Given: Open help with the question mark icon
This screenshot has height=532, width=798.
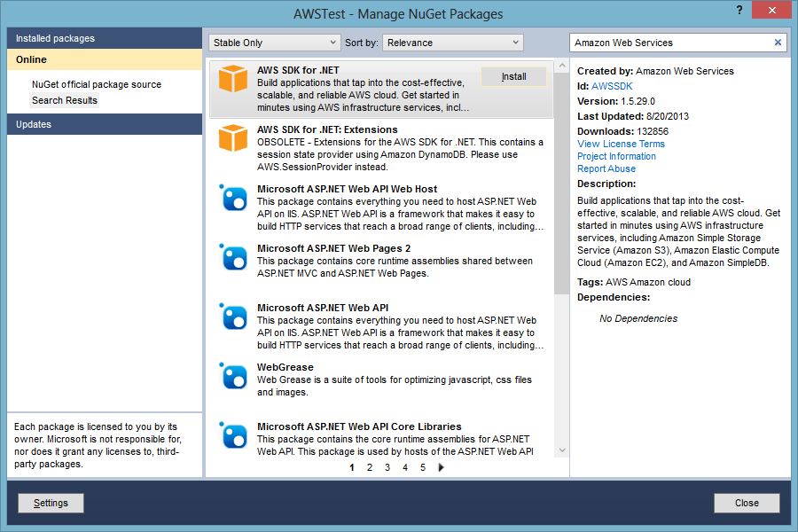Looking at the screenshot, I should (x=739, y=10).
